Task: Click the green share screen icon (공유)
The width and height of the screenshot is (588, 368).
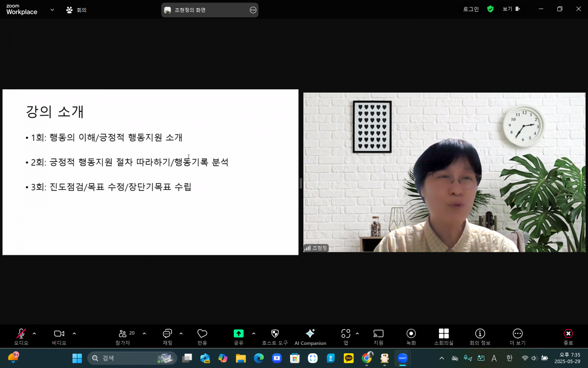Action: (239, 334)
